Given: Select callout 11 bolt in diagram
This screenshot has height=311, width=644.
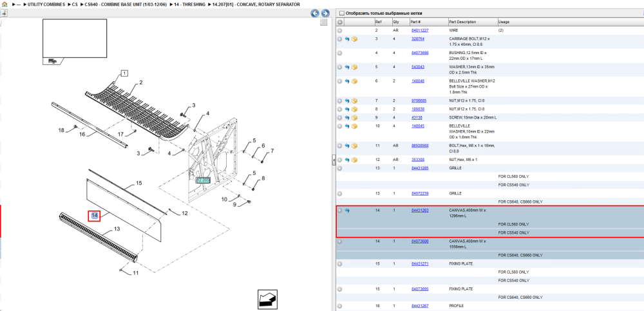Looking at the screenshot, I should point(135,272).
